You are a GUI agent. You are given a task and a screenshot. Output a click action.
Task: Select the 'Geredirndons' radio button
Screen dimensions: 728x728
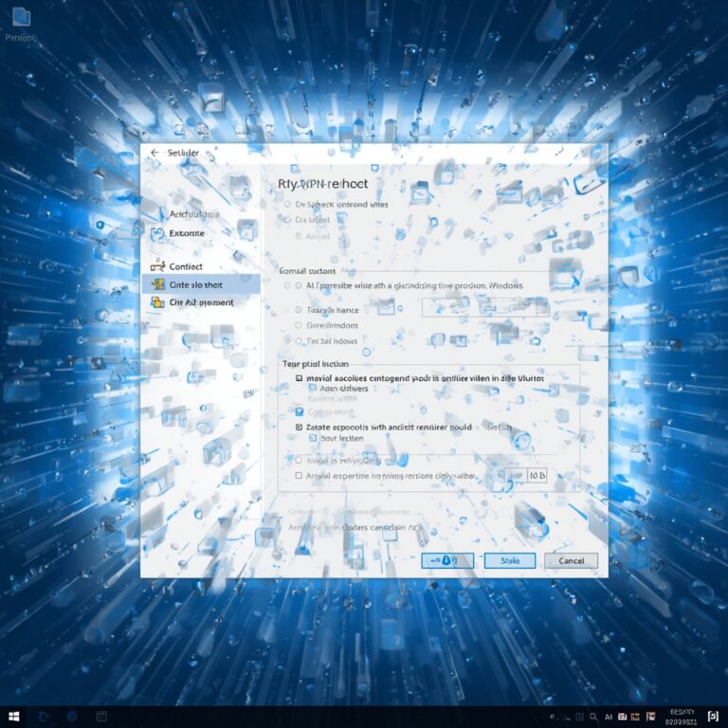(299, 325)
